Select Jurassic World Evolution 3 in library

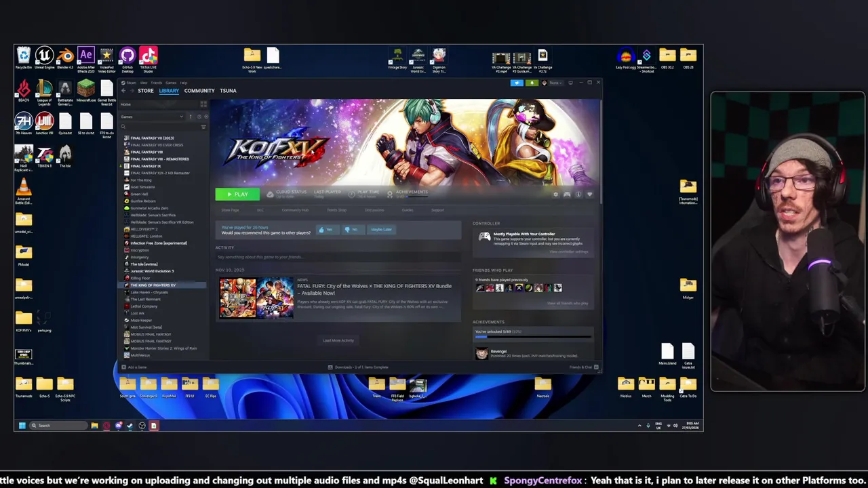[x=152, y=271]
